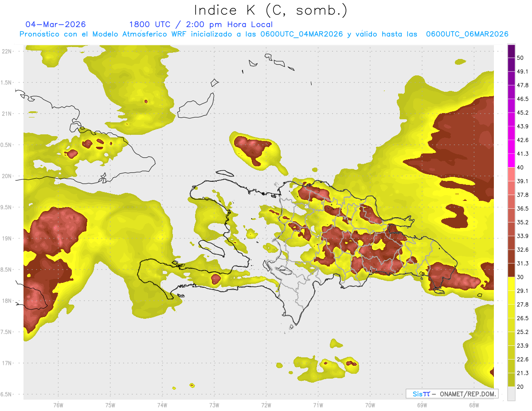
Task: Click the colorbar value "21.3"
Action: (523, 373)
